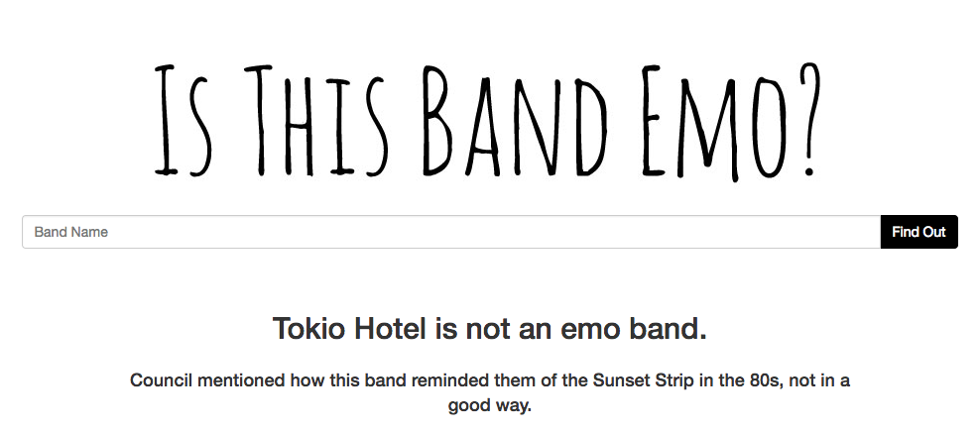Click the Council explanation paragraph
Image resolution: width=980 pixels, height=430 pixels.
[x=489, y=392]
